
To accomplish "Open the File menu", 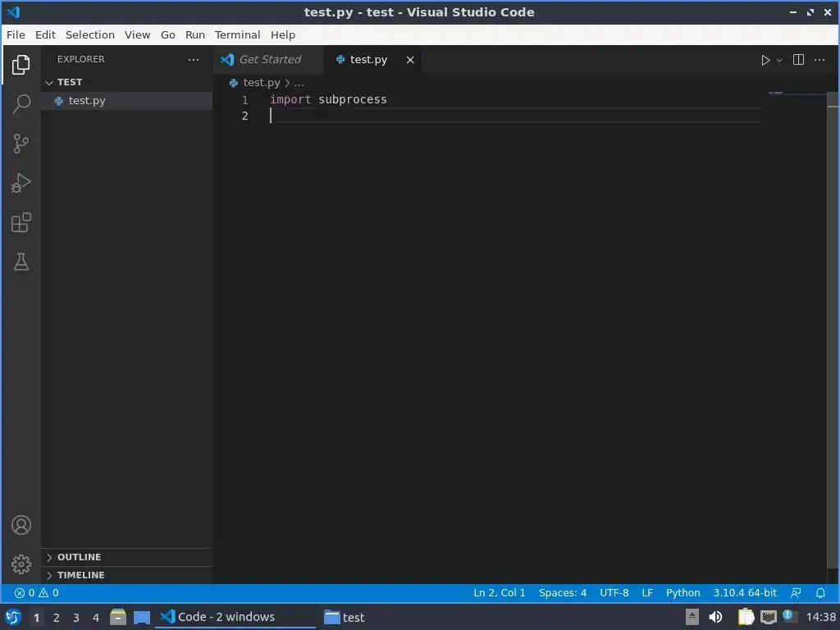I will pyautogui.click(x=16, y=34).
